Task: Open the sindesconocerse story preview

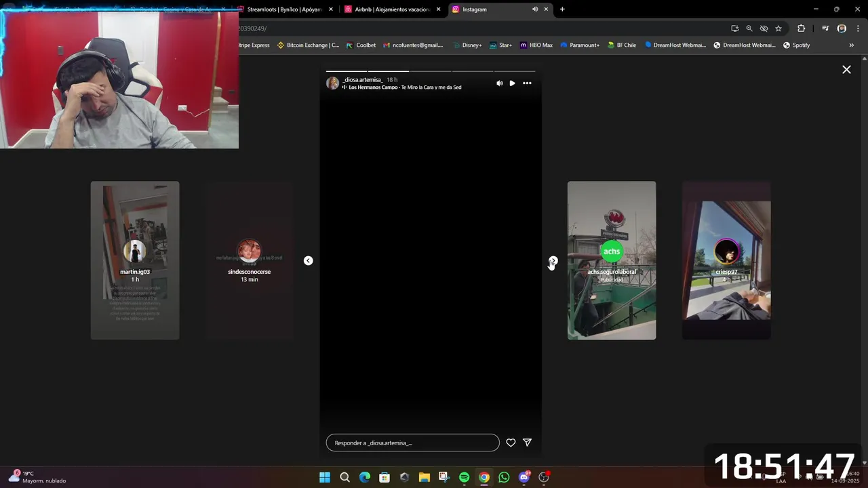Action: point(249,260)
